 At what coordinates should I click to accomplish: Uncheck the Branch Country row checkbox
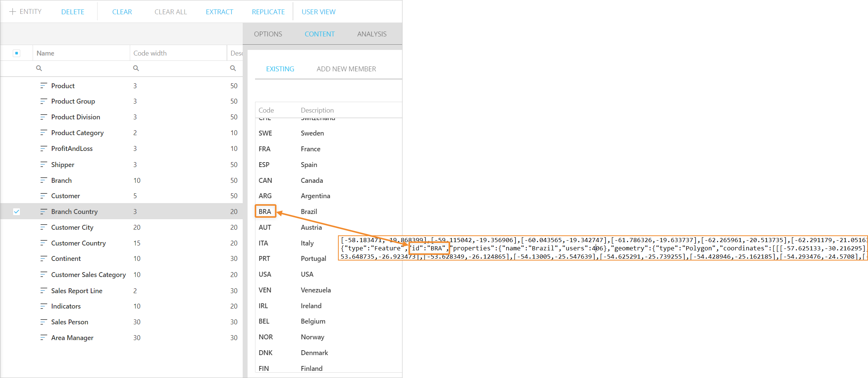pos(17,212)
